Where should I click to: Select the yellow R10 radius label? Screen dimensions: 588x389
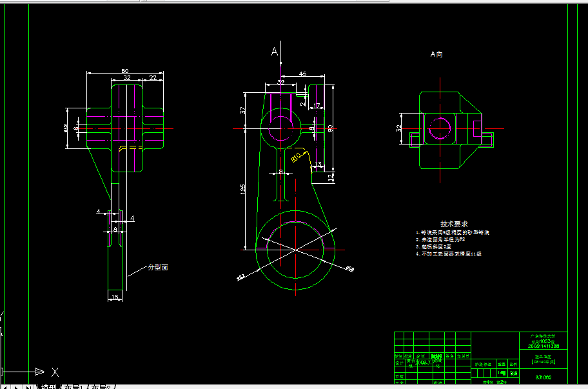[296, 157]
